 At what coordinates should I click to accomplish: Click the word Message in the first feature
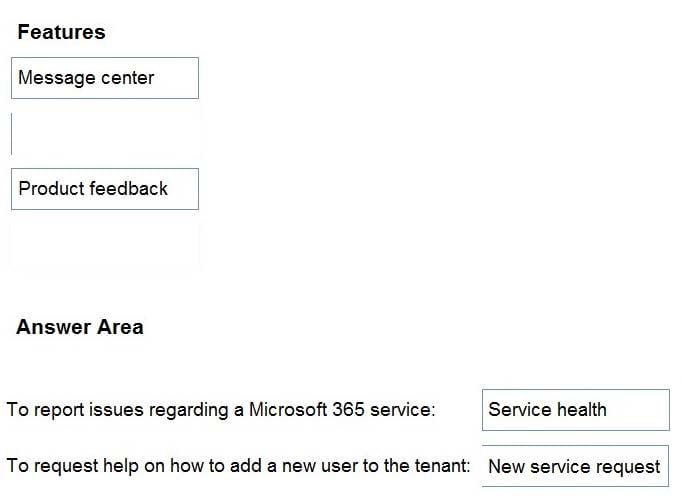click(51, 78)
